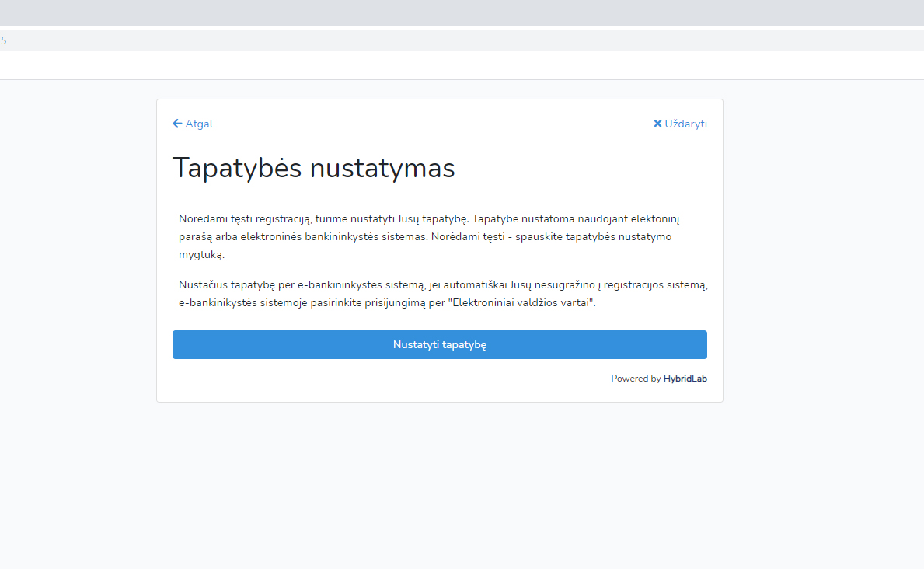The image size is (924, 569).
Task: Click the address bar strip showing '5'
Action: coord(462,40)
